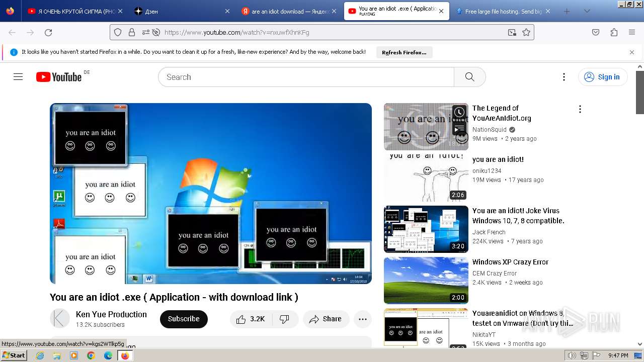Subscribe to Ken Yue Production
644x362 pixels.
(x=184, y=319)
